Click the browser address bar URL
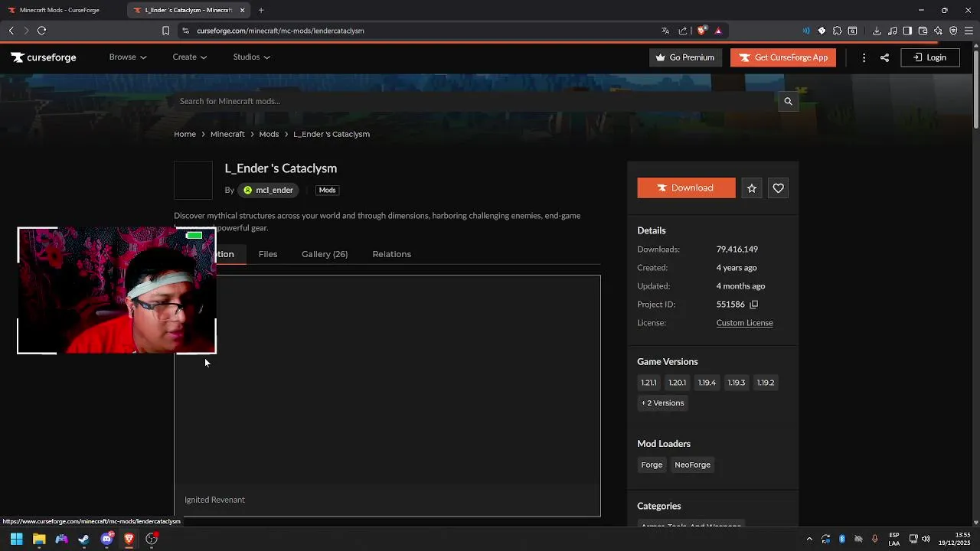The image size is (980, 551). tap(280, 31)
